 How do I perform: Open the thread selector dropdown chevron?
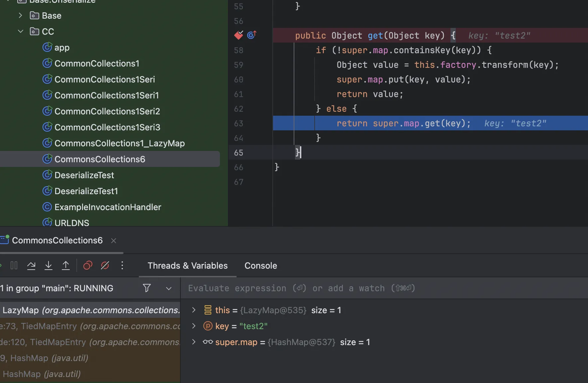(x=169, y=288)
